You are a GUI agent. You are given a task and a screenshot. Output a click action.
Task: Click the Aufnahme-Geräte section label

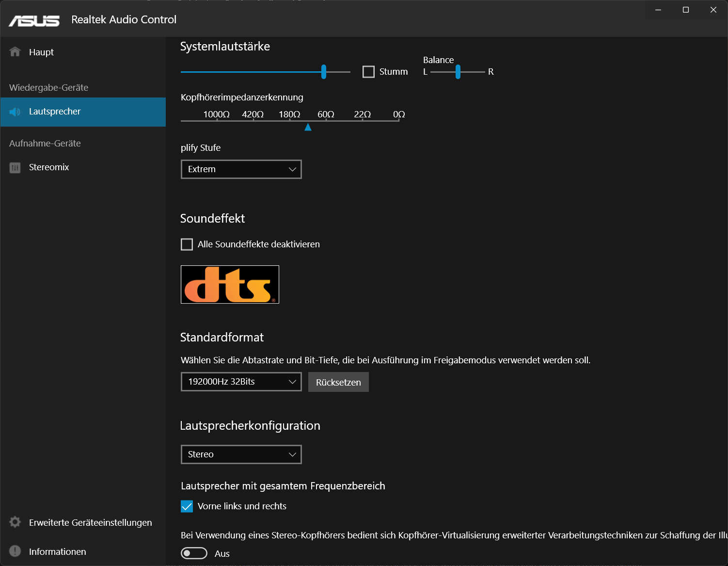(x=45, y=144)
